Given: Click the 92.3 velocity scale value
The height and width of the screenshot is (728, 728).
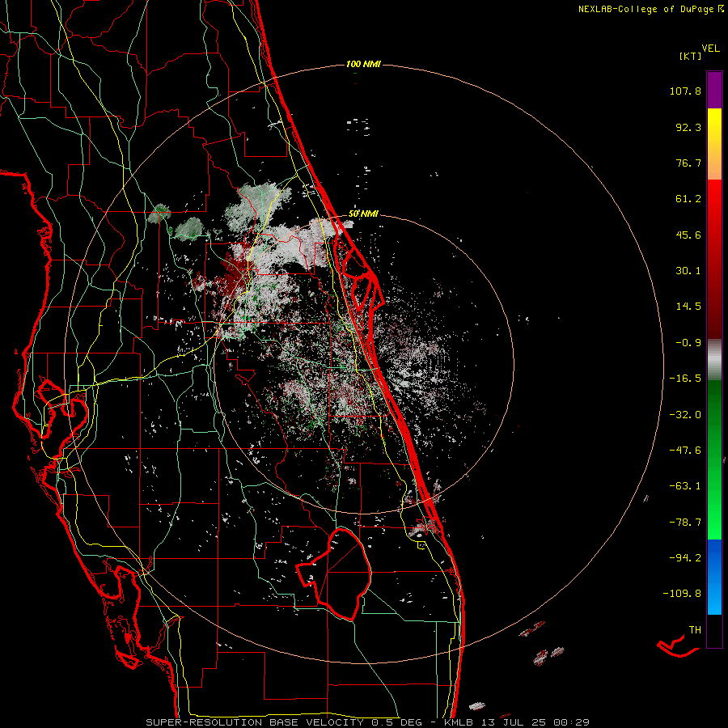Looking at the screenshot, I should pyautogui.click(x=688, y=127).
